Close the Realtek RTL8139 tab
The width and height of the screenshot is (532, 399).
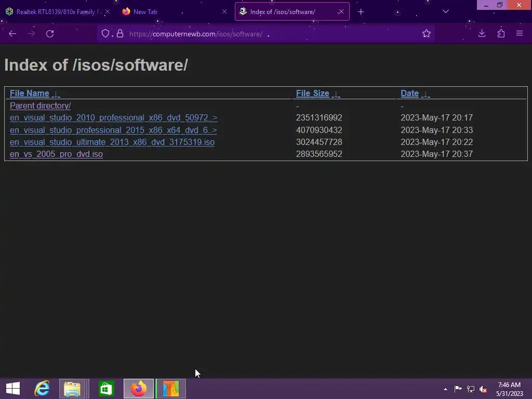(x=108, y=11)
